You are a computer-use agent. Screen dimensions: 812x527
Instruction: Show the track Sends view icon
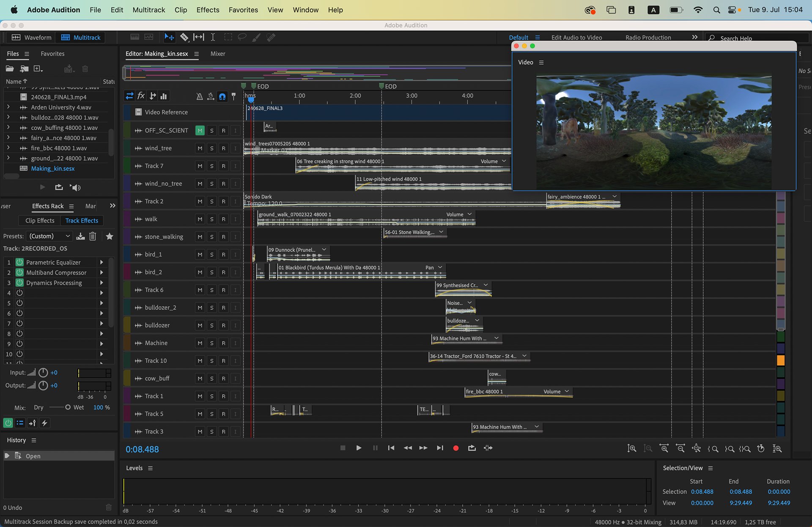click(x=153, y=96)
